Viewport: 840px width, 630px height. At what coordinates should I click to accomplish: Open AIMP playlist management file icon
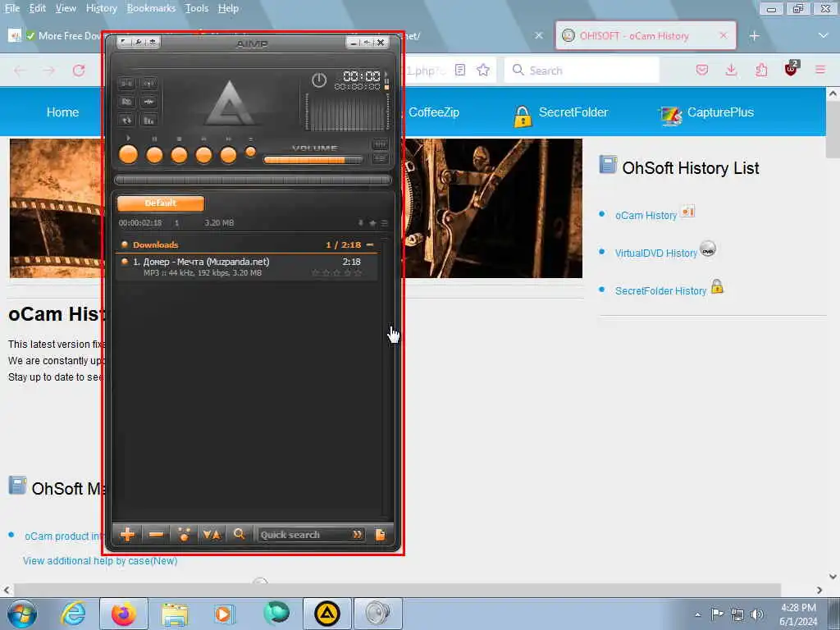click(381, 535)
